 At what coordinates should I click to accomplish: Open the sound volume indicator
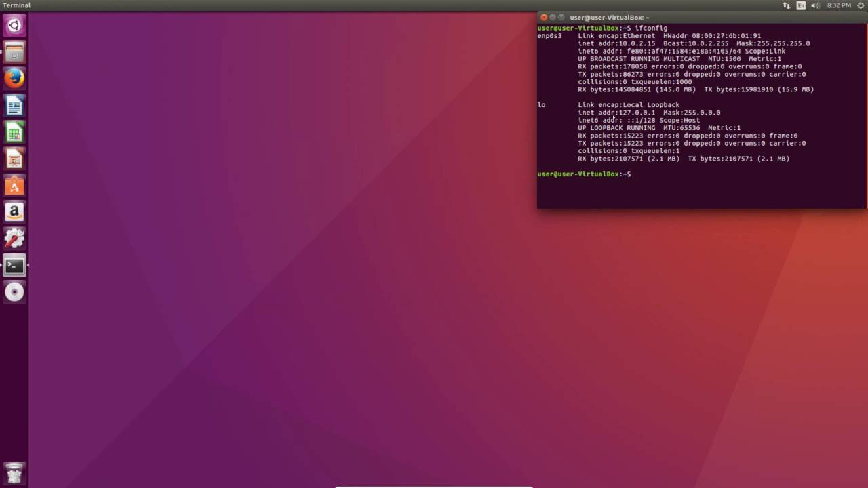[x=815, y=5]
